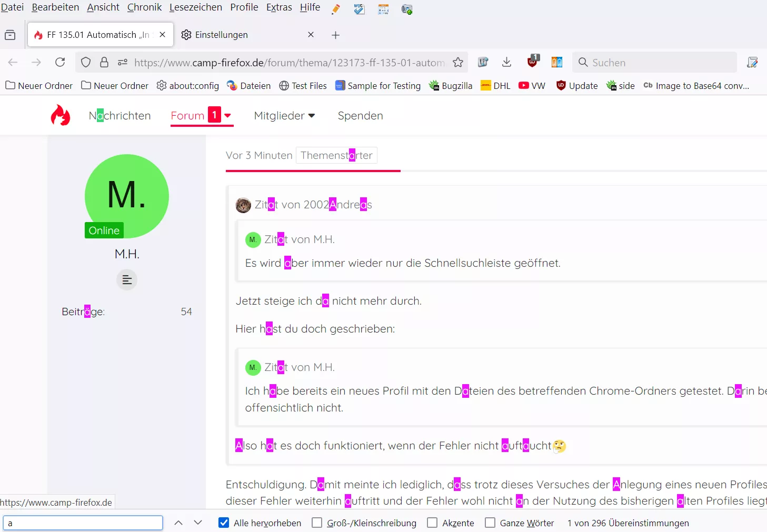767x532 pixels.
Task: Reload the current page
Action: pos(60,62)
